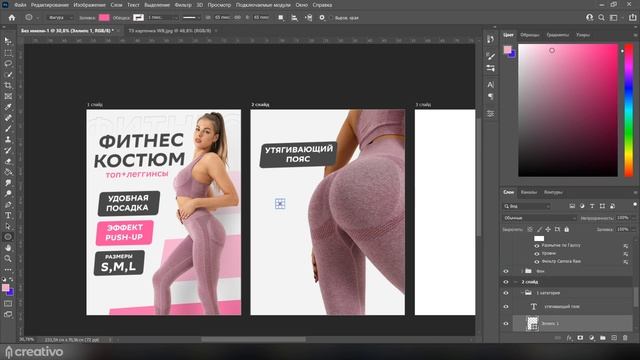Select the Zoom tool in toolbar
Image resolution: width=640 pixels, height=360 pixels.
[x=8, y=258]
